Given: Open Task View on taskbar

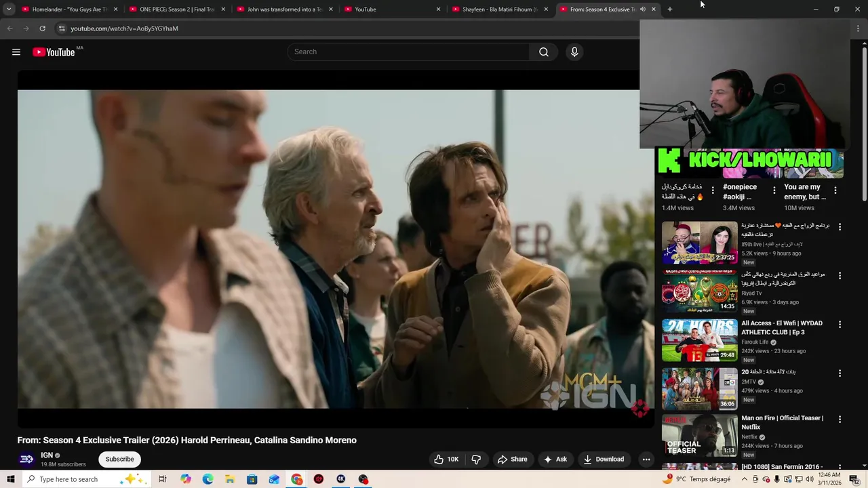Looking at the screenshot, I should point(163,479).
